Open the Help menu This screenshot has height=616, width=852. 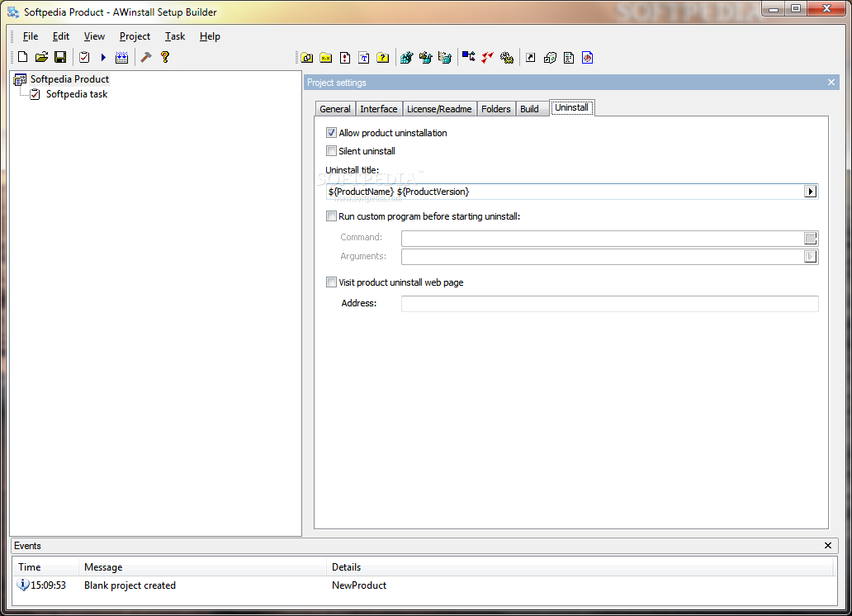click(210, 36)
